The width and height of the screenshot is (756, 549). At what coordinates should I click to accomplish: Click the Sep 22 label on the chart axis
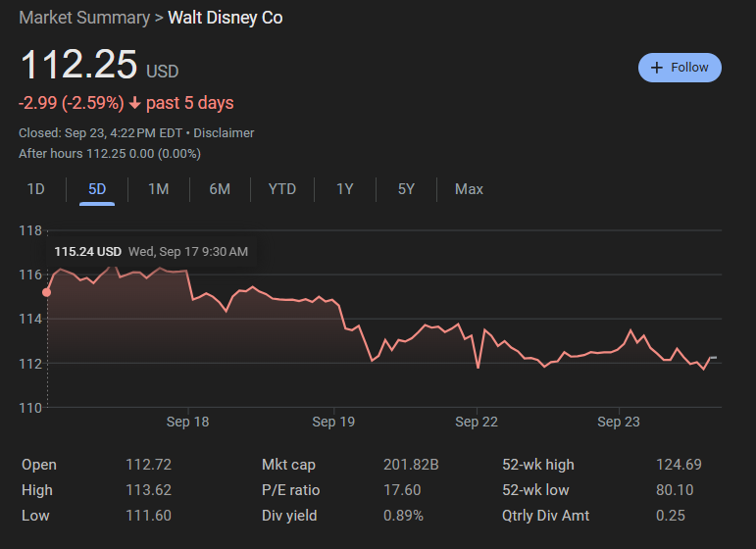pos(477,423)
